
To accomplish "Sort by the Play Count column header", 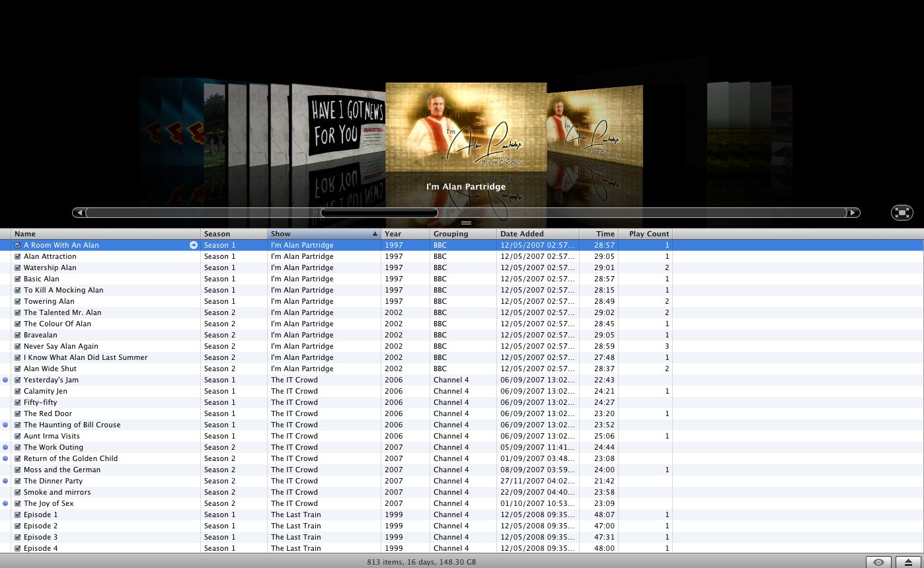I will coord(646,234).
